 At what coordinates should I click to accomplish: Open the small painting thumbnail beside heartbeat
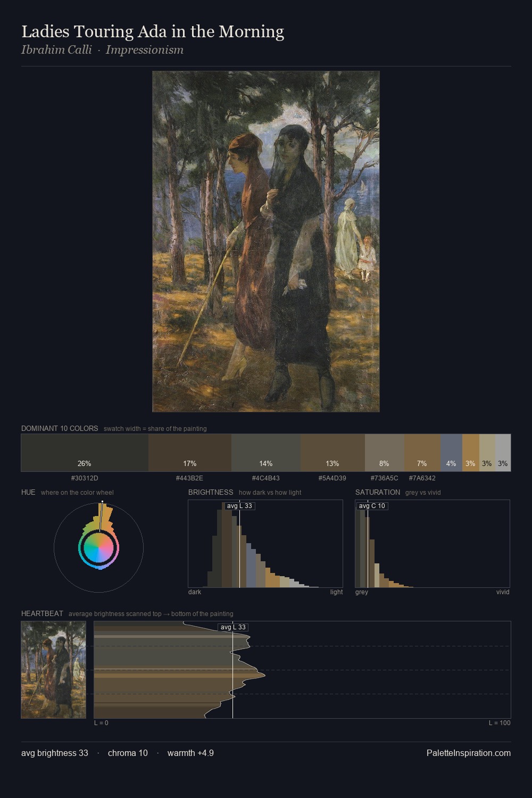click(54, 670)
